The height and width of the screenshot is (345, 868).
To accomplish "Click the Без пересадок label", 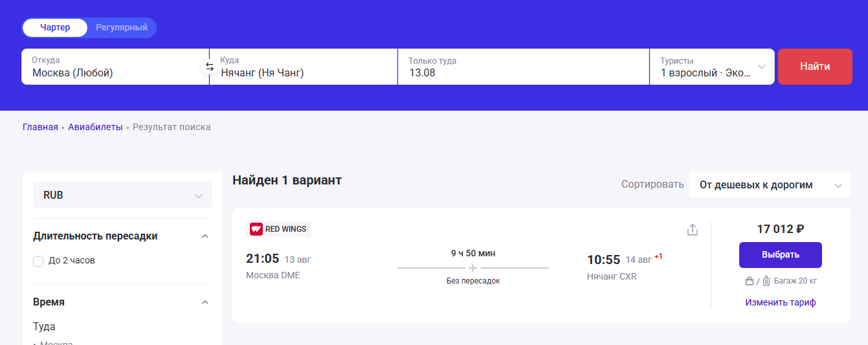I will point(473,281).
